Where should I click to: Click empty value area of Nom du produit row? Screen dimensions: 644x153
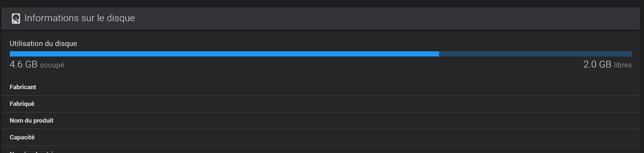(x=346, y=121)
